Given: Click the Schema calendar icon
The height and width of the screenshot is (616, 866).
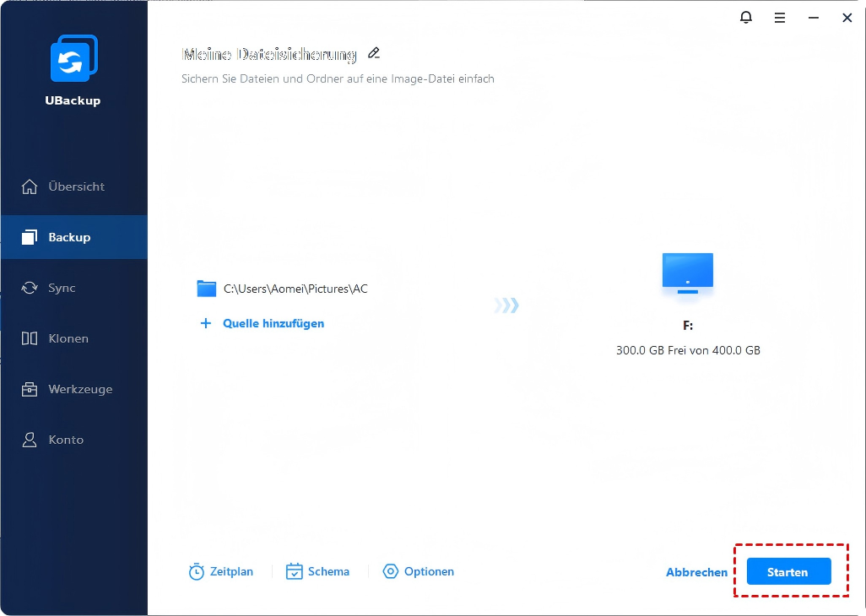Looking at the screenshot, I should pyautogui.click(x=295, y=571).
